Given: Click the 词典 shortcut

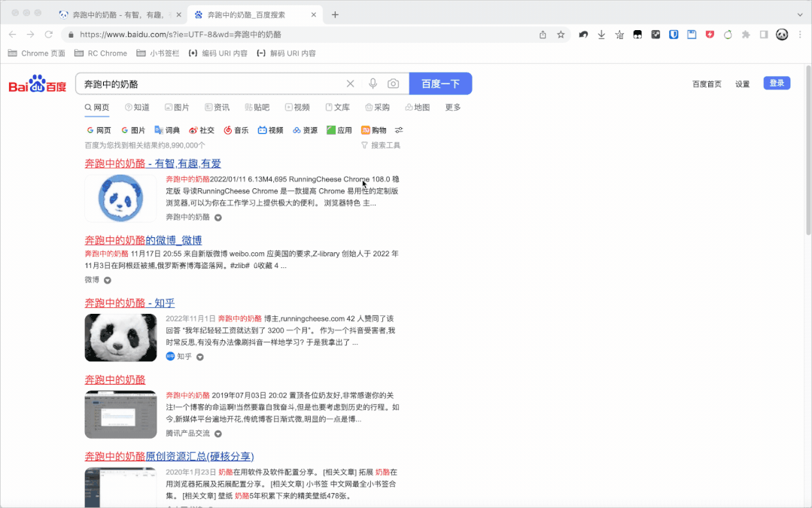Looking at the screenshot, I should (167, 130).
